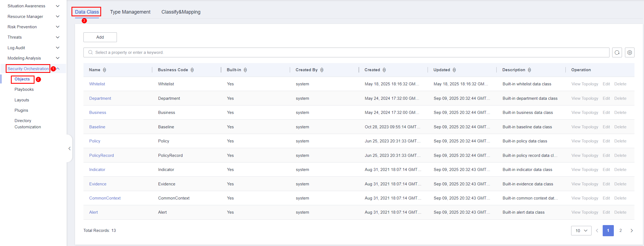Sort by Created By column icon
Screen dimensions: 644x246
[322, 70]
